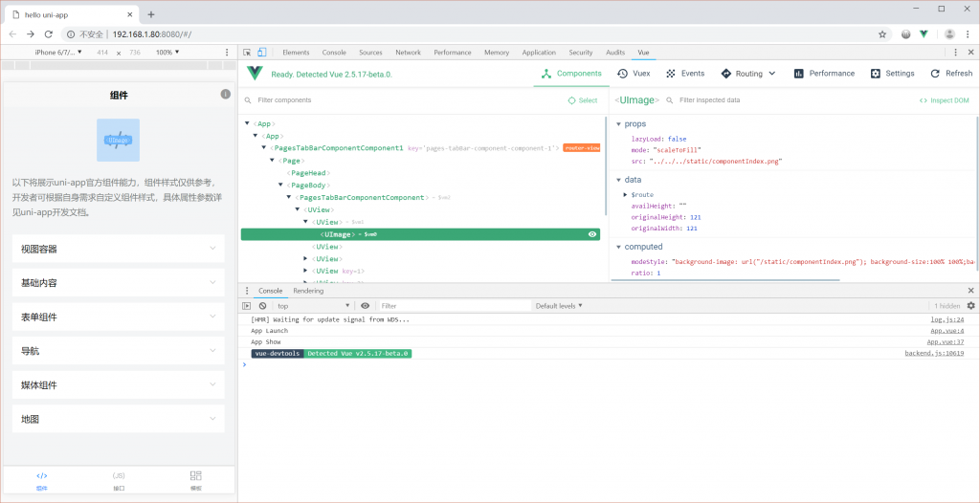Image resolution: width=980 pixels, height=503 pixels.
Task: Select the 模板 bottom tab
Action: [x=195, y=481]
